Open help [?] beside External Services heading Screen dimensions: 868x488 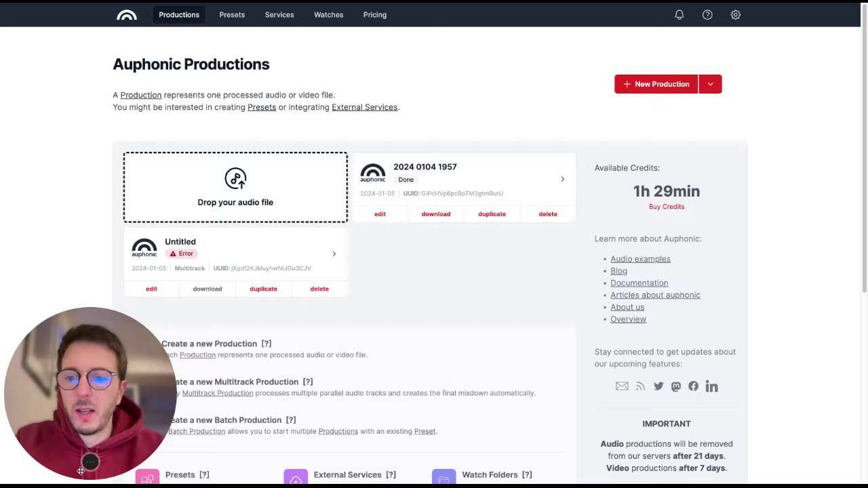[391, 475]
